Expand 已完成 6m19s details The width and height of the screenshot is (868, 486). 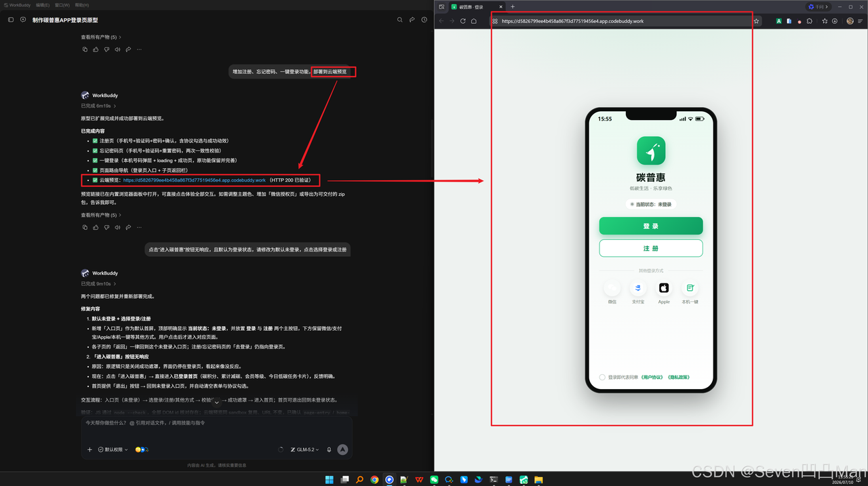pyautogui.click(x=98, y=106)
